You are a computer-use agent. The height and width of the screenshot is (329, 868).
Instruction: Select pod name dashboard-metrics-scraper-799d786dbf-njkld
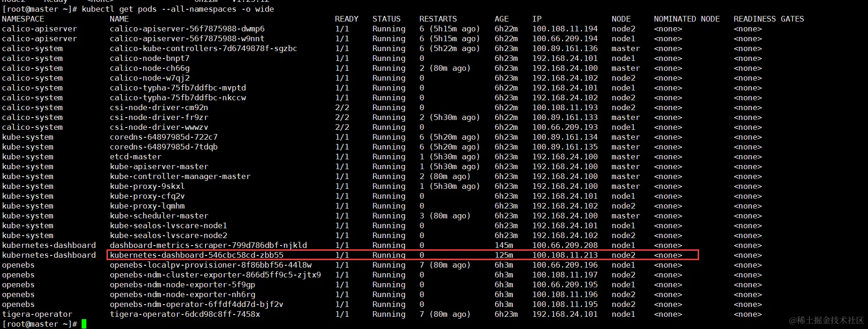tap(208, 245)
